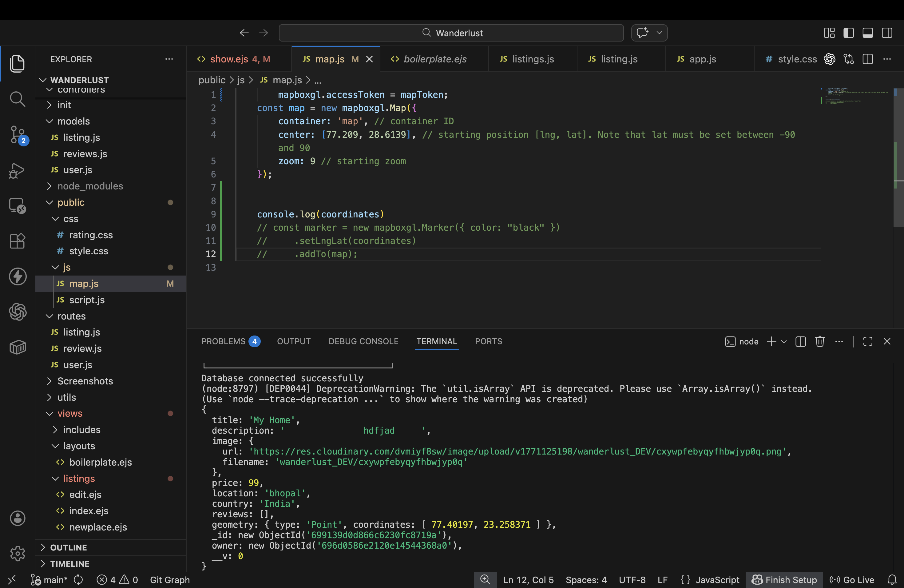
Task: Close the map.js editor tab
Action: point(369,59)
